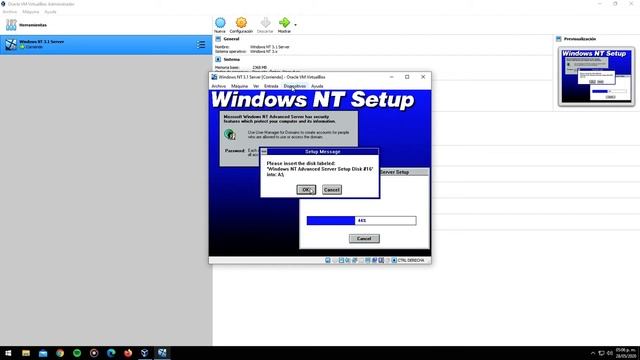Open the machine menu icon on the VM entry

[x=201, y=44]
